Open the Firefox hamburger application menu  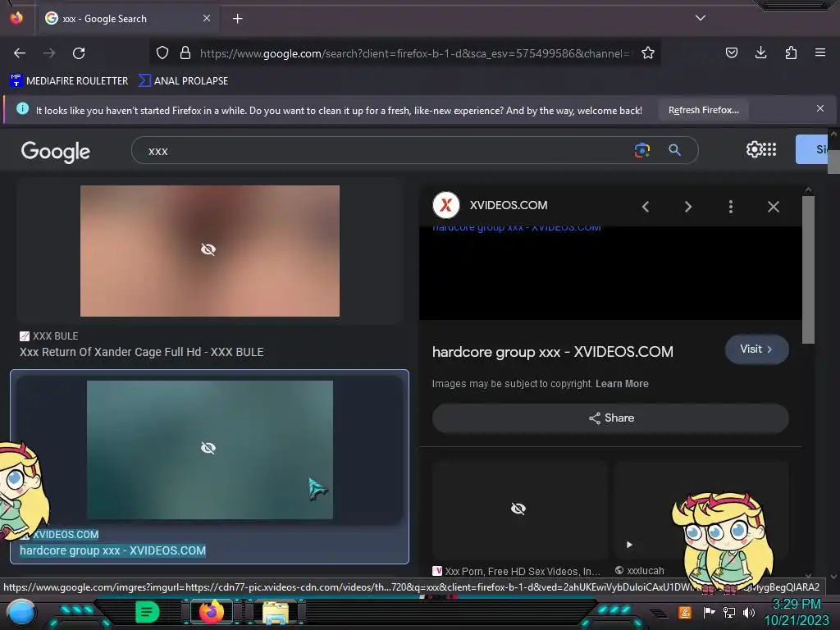tap(820, 52)
